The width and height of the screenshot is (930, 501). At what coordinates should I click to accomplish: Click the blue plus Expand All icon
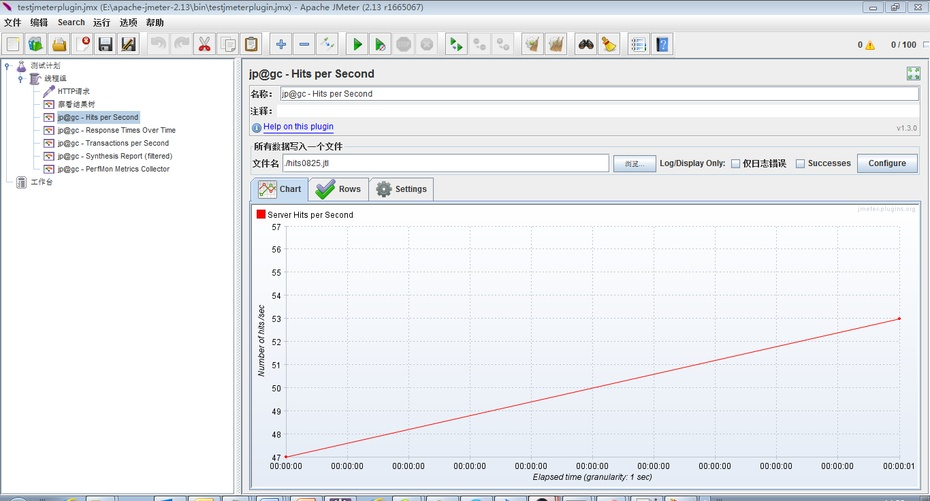point(281,44)
